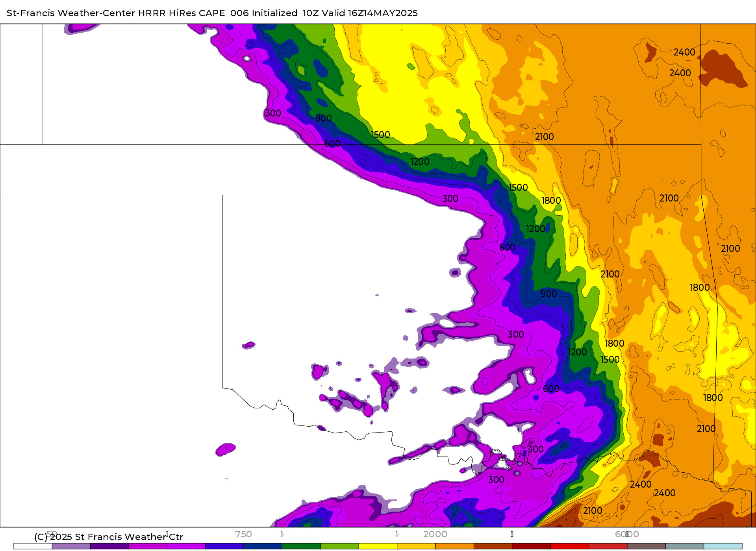The width and height of the screenshot is (756, 551).
Task: Click the bottommost 2100 contour label
Action: click(x=593, y=511)
